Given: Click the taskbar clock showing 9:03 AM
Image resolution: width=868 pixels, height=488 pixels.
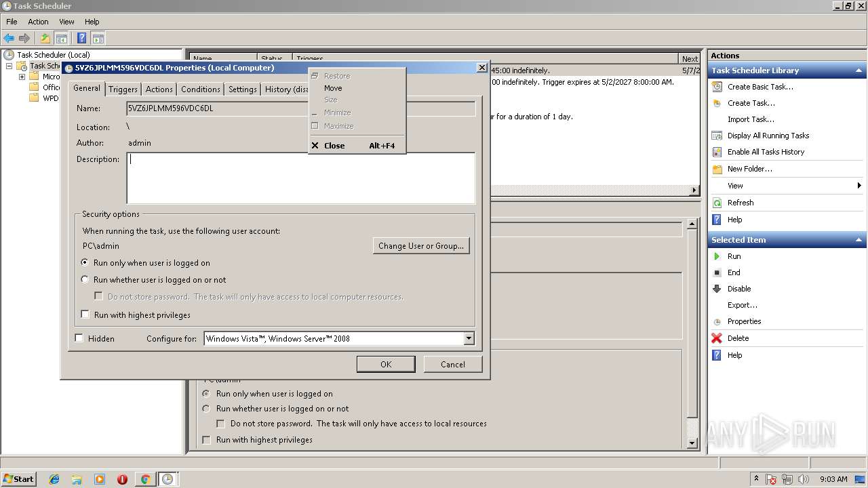Looking at the screenshot, I should [x=833, y=479].
